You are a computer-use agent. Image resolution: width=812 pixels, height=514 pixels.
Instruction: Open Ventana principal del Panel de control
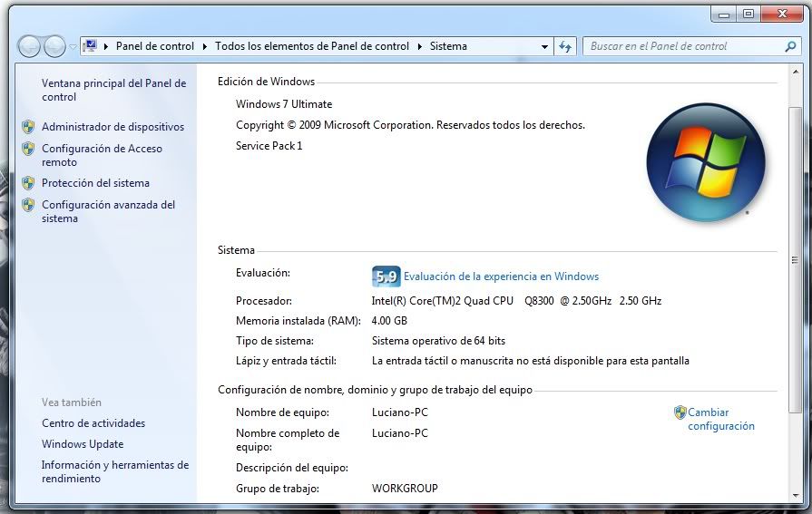(113, 90)
